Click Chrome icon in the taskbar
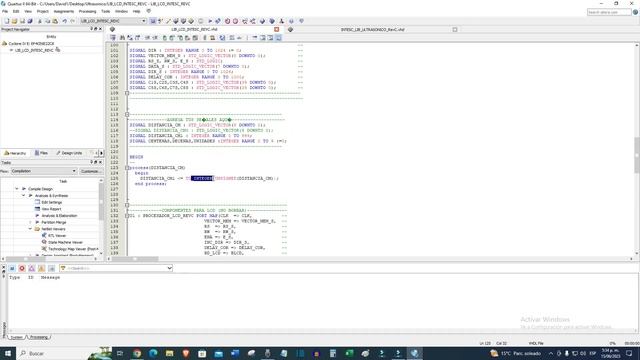The image size is (640, 360). [137, 353]
